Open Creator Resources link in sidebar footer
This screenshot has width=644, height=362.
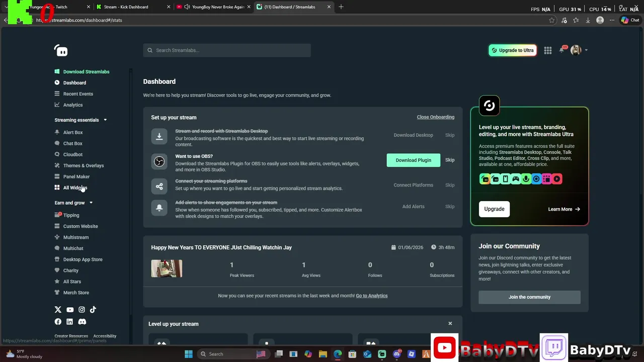[71, 336]
